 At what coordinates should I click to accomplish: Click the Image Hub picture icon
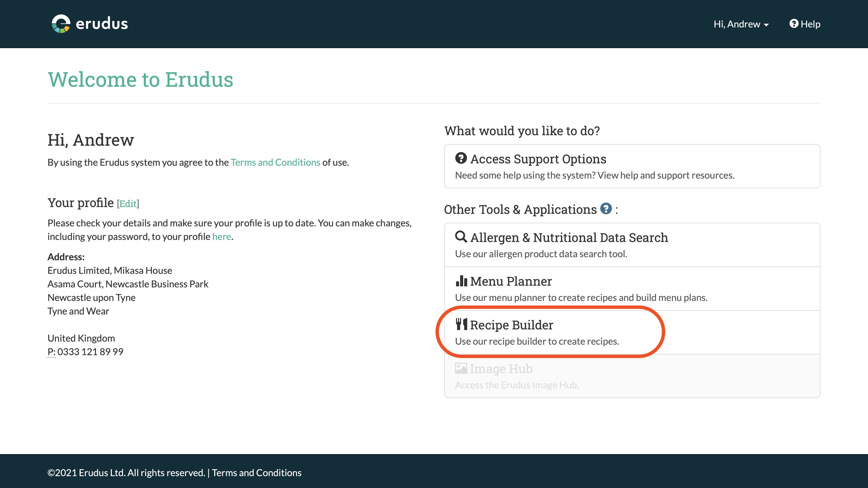(461, 368)
